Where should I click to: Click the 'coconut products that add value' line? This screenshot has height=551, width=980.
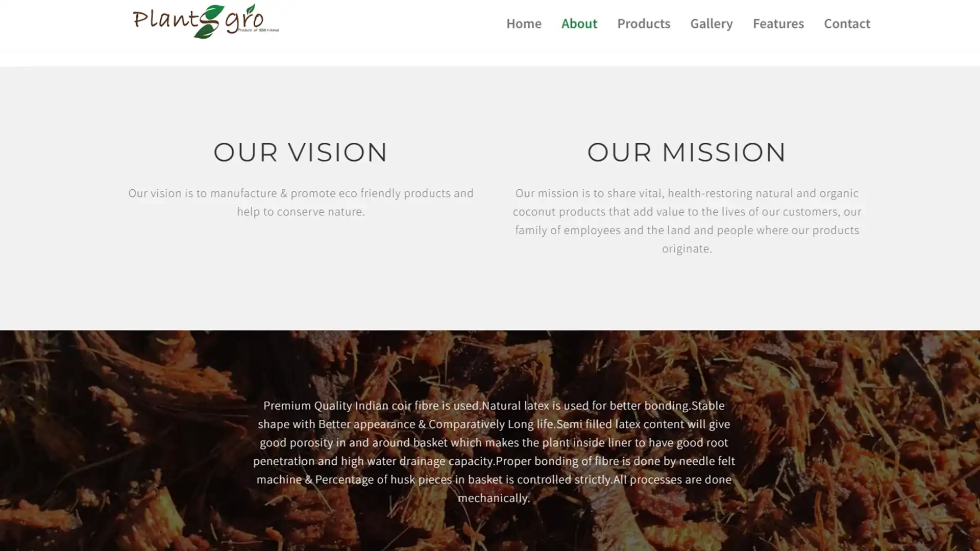point(687,211)
